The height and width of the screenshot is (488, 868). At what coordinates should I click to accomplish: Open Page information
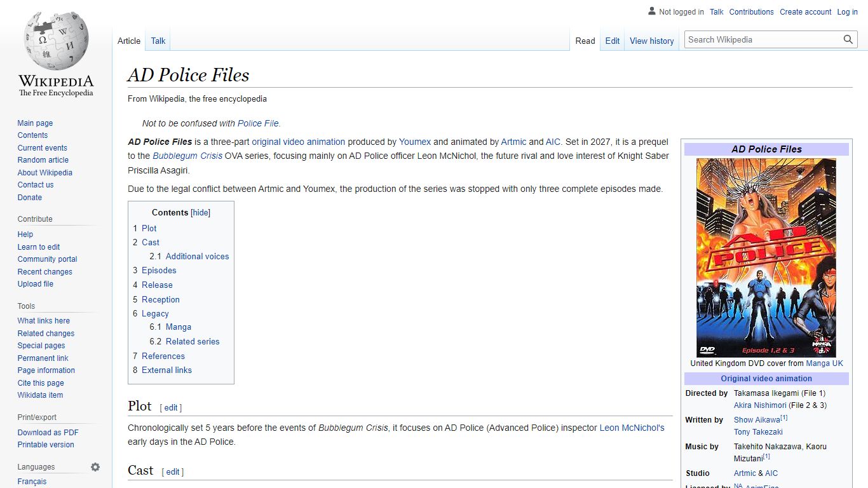click(46, 370)
